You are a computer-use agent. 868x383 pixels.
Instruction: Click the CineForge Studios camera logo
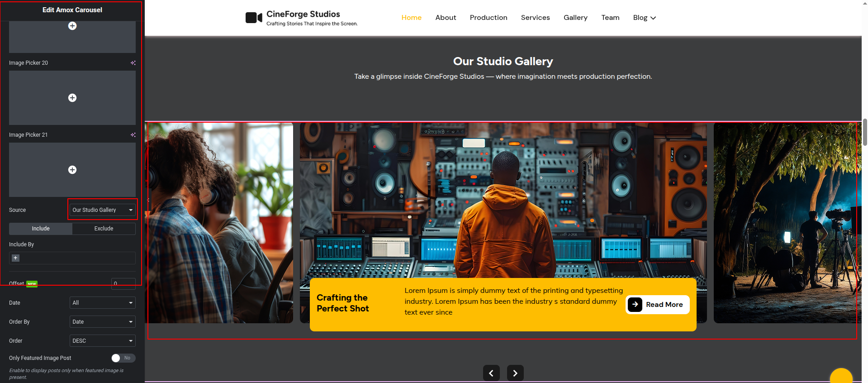click(254, 18)
